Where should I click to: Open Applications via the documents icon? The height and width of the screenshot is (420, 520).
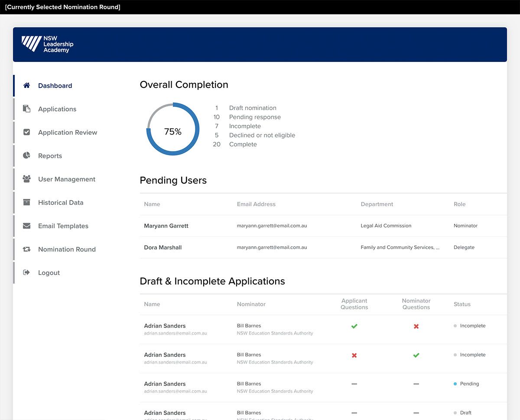pyautogui.click(x=27, y=109)
